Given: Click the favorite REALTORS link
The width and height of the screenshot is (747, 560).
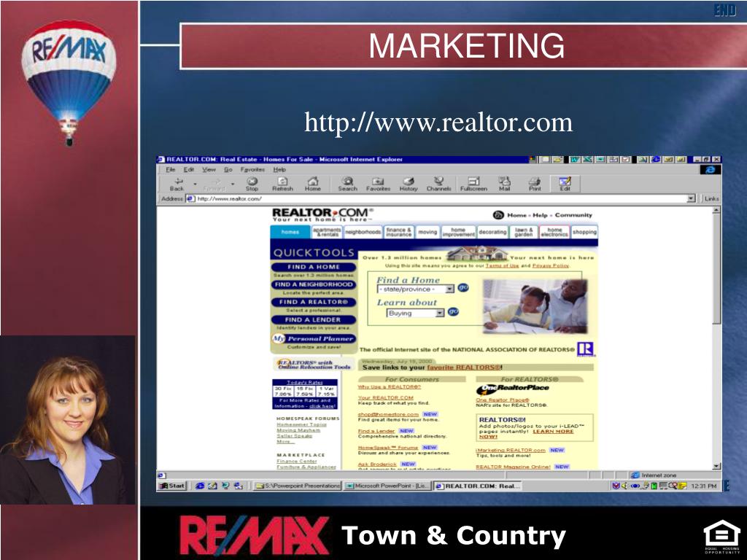Looking at the screenshot, I should (x=463, y=367).
